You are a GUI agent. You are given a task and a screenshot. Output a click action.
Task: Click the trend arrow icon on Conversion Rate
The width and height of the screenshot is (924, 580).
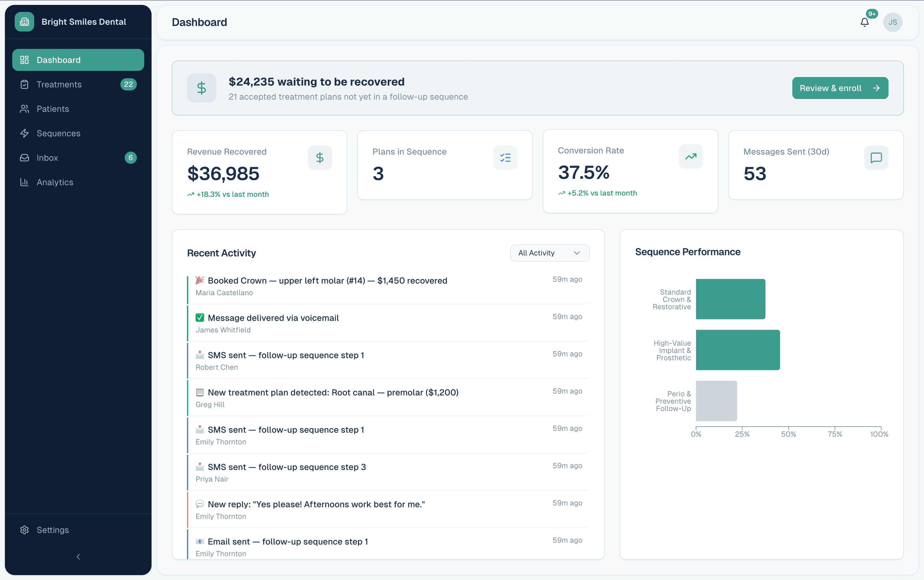[x=691, y=156]
